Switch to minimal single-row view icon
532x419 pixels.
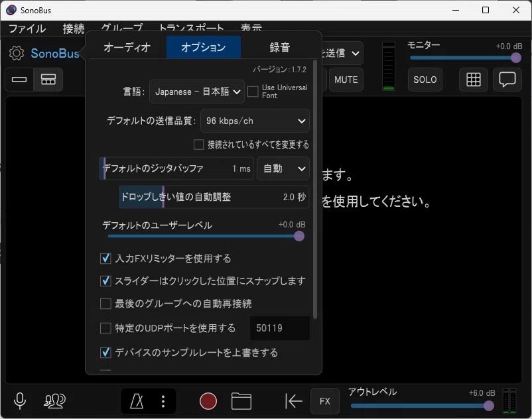(x=19, y=80)
